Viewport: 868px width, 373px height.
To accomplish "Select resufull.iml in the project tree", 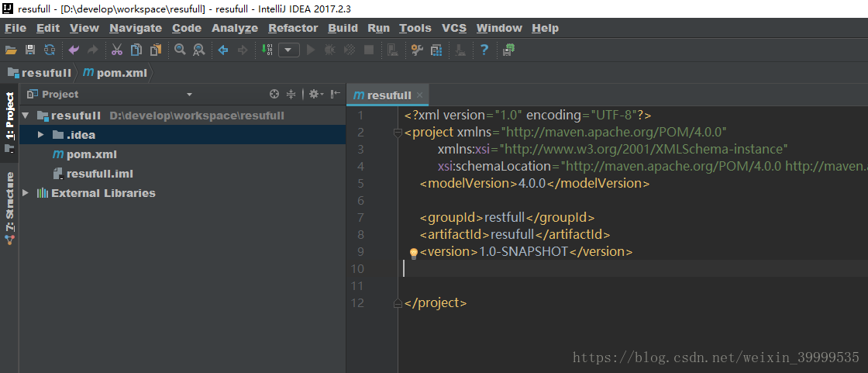I will pos(93,174).
